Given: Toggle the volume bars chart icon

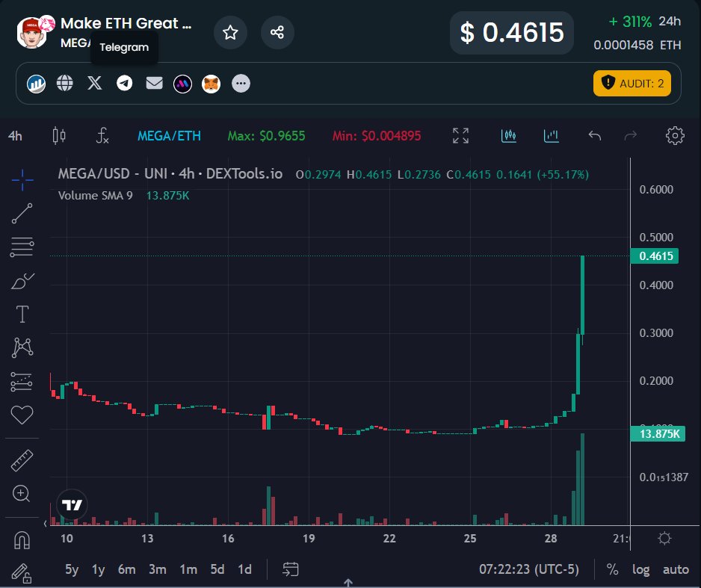Looking at the screenshot, I should tap(552, 135).
